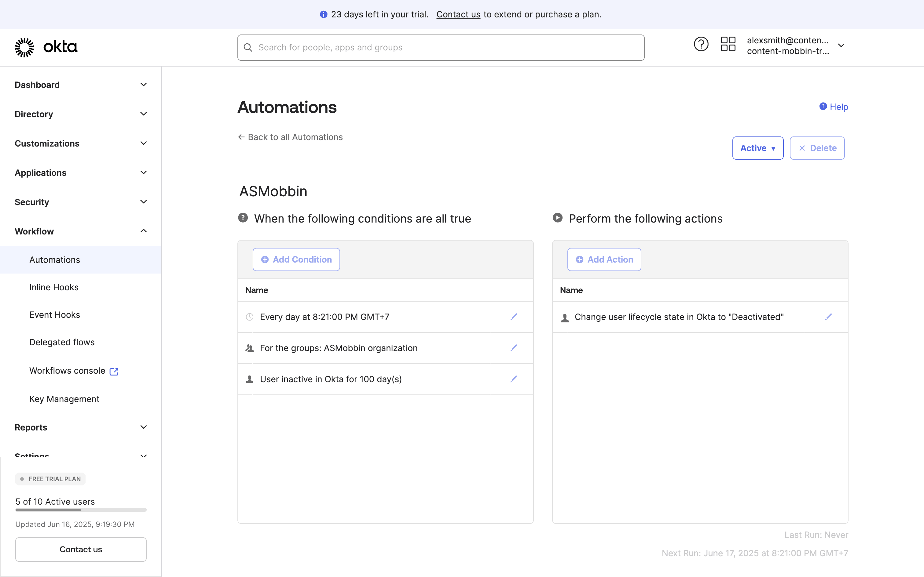Select Event Hooks menu item

click(x=55, y=315)
